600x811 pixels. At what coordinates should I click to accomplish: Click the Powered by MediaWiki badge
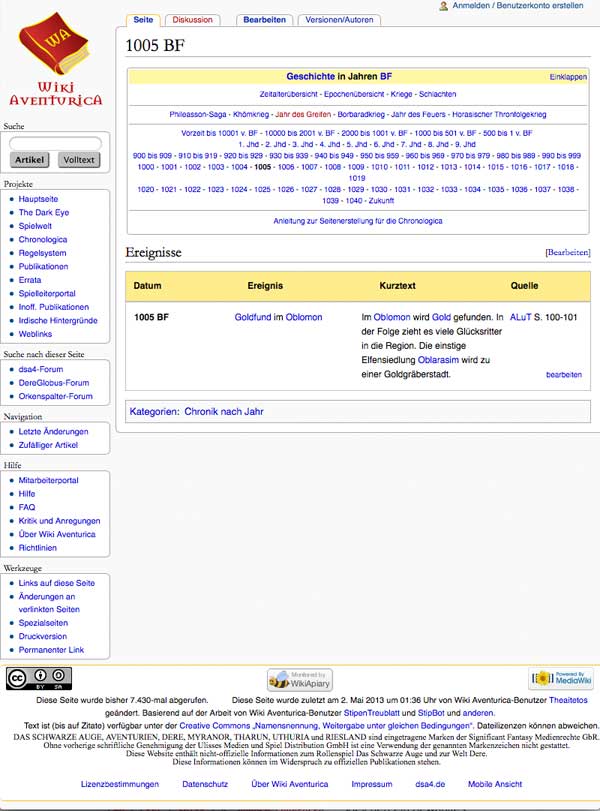point(561,678)
